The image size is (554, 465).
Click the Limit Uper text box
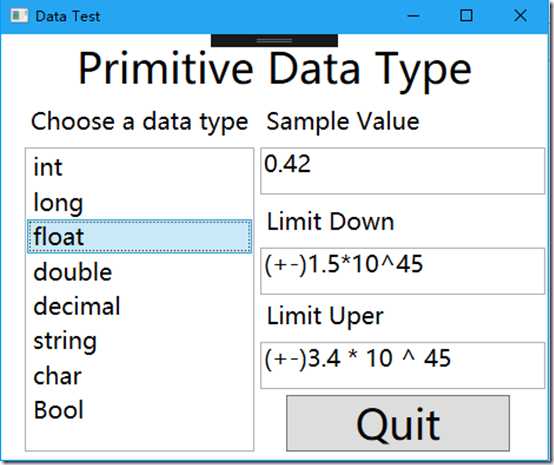pos(402,365)
